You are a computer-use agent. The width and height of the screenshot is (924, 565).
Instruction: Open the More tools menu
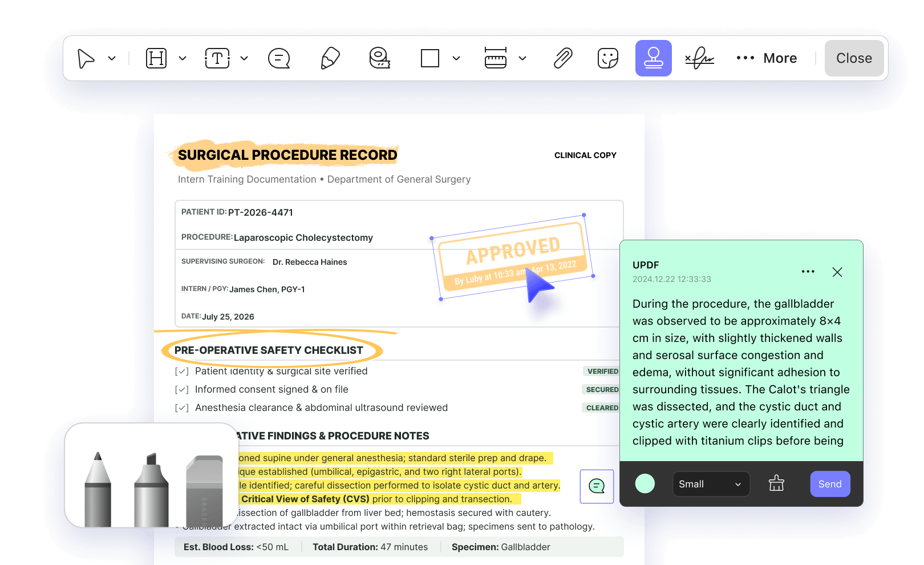767,58
